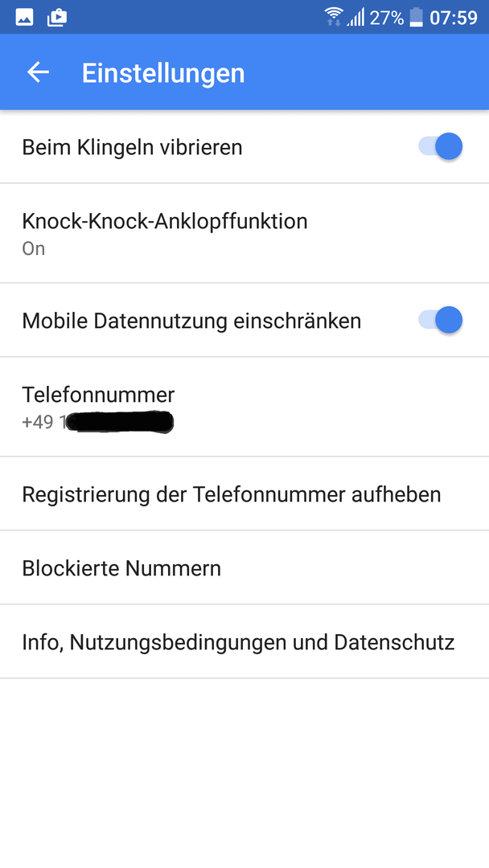Tap the Mobile Datennutzung einschränken label text

(191, 321)
